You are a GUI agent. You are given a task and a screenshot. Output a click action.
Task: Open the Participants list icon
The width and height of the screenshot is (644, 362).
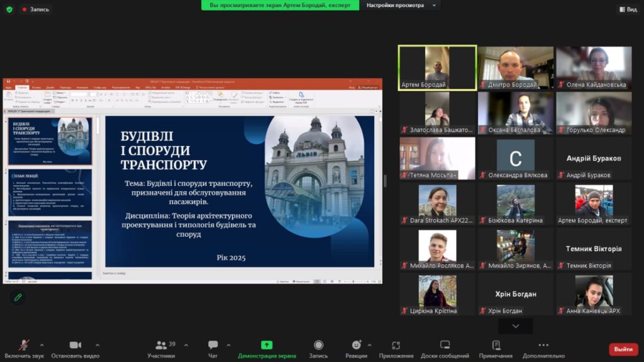[162, 346]
